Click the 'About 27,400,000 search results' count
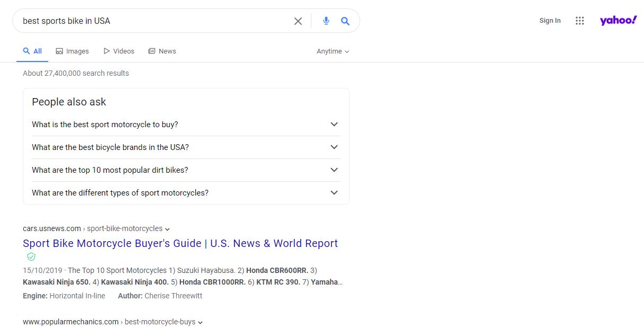The width and height of the screenshot is (644, 327). pos(76,73)
